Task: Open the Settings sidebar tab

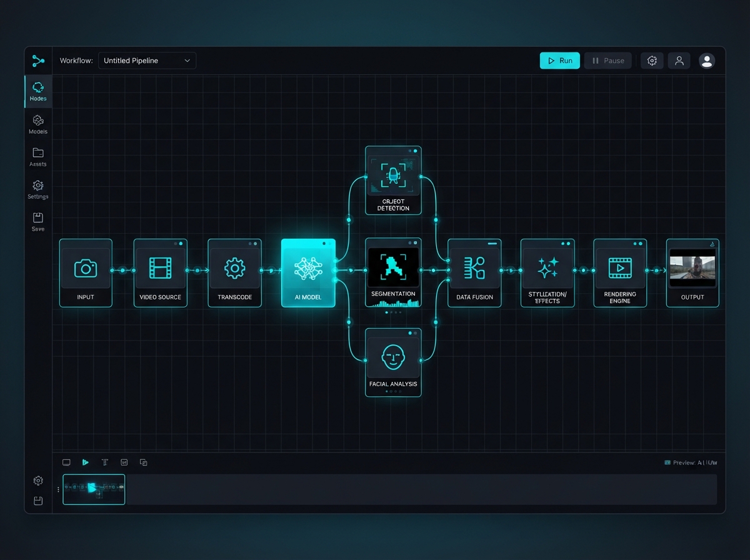Action: coord(38,189)
